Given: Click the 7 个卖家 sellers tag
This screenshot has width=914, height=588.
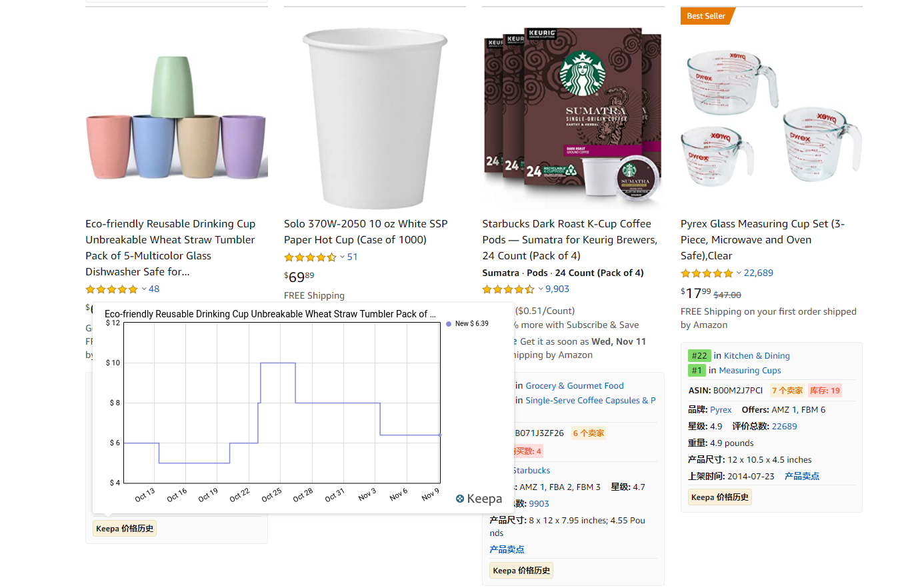Looking at the screenshot, I should [787, 391].
